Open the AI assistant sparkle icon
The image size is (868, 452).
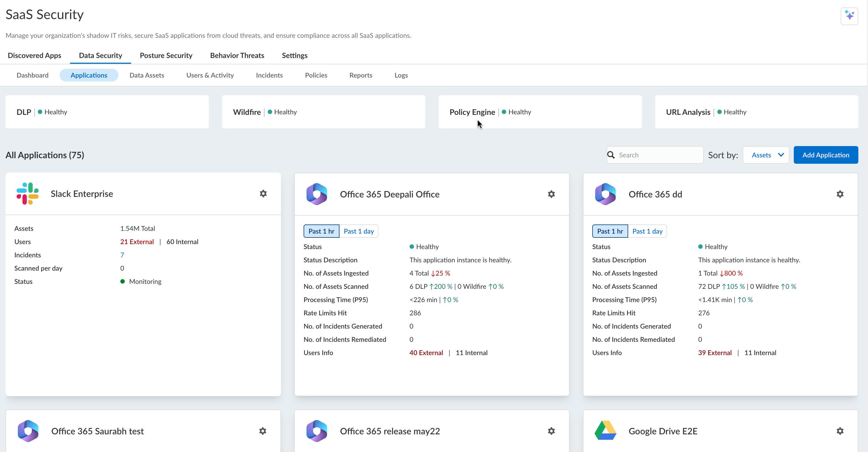pyautogui.click(x=849, y=16)
